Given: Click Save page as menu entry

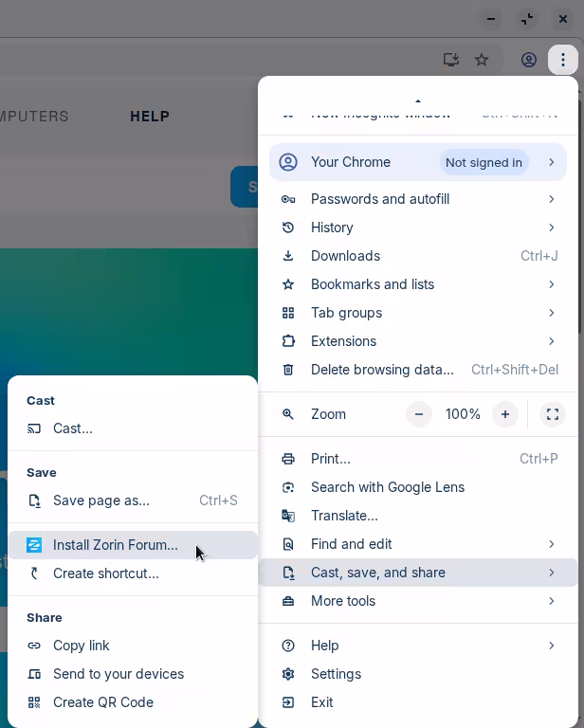Looking at the screenshot, I should click(x=100, y=500).
